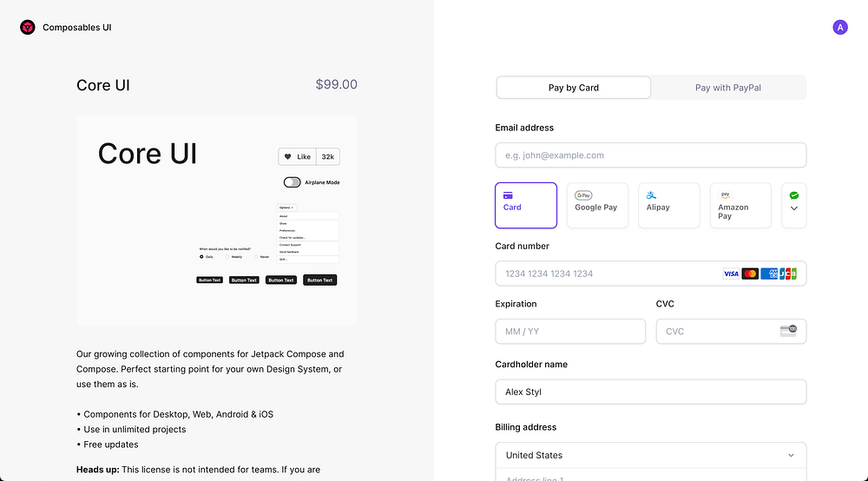The height and width of the screenshot is (481, 868).
Task: Select the Daily radio option in preview
Action: coord(201,257)
